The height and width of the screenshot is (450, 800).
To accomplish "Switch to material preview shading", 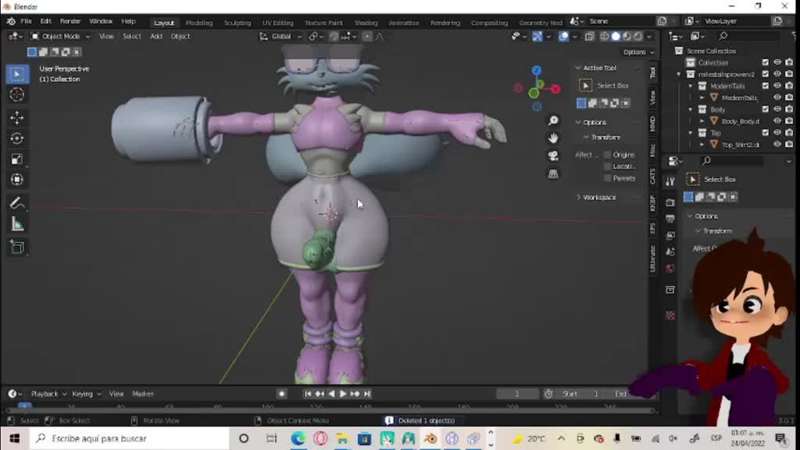I will [x=627, y=36].
